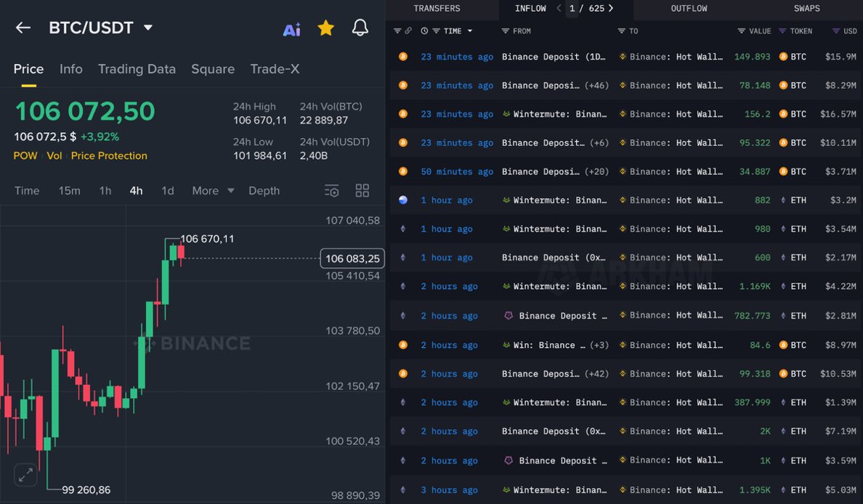Viewport: 863px width, 504px height.
Task: Click the Price Protection label
Action: coord(109,155)
